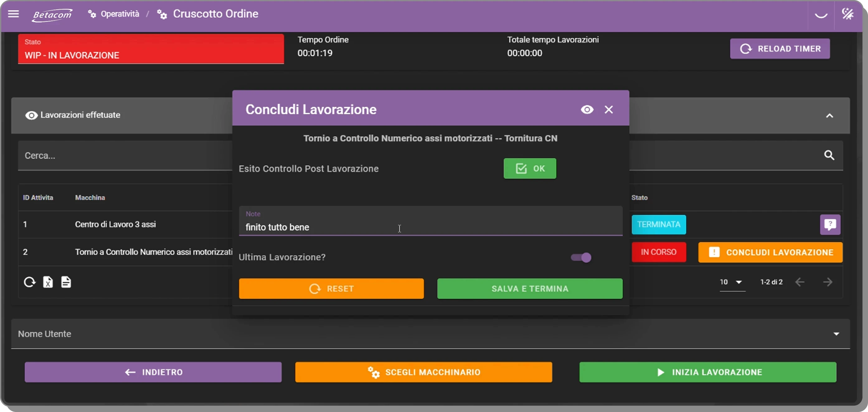Open the help comment icon for row 1
Viewport: 868px width, 412px height.
tap(830, 224)
